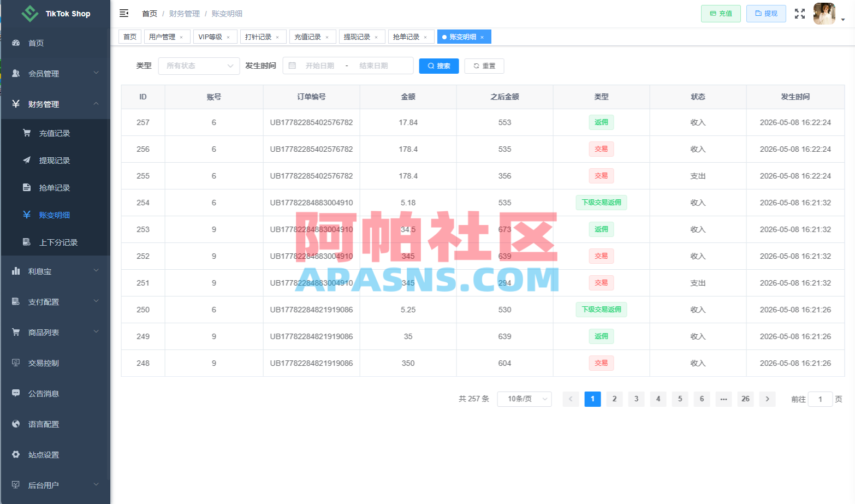Viewport: 855px width, 504px height.
Task: Expand the 利息宝 sidebar menu
Action: 56,271
